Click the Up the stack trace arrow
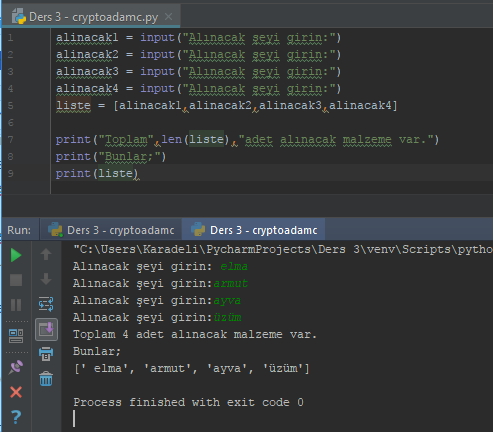493x432 pixels. [x=46, y=254]
